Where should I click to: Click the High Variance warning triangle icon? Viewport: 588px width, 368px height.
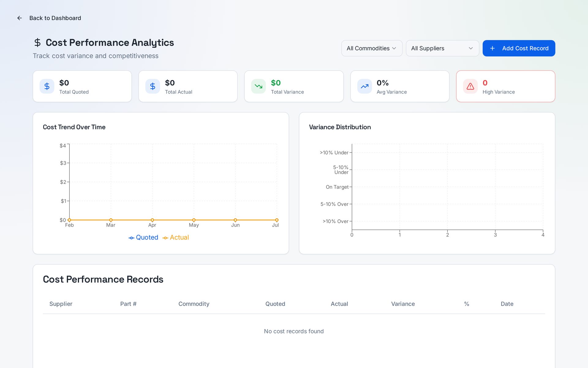pyautogui.click(x=470, y=86)
